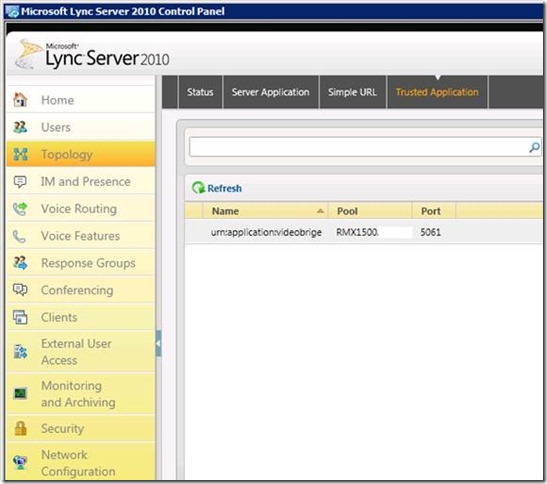
Task: Switch to the Trusted Application tab
Action: (437, 92)
